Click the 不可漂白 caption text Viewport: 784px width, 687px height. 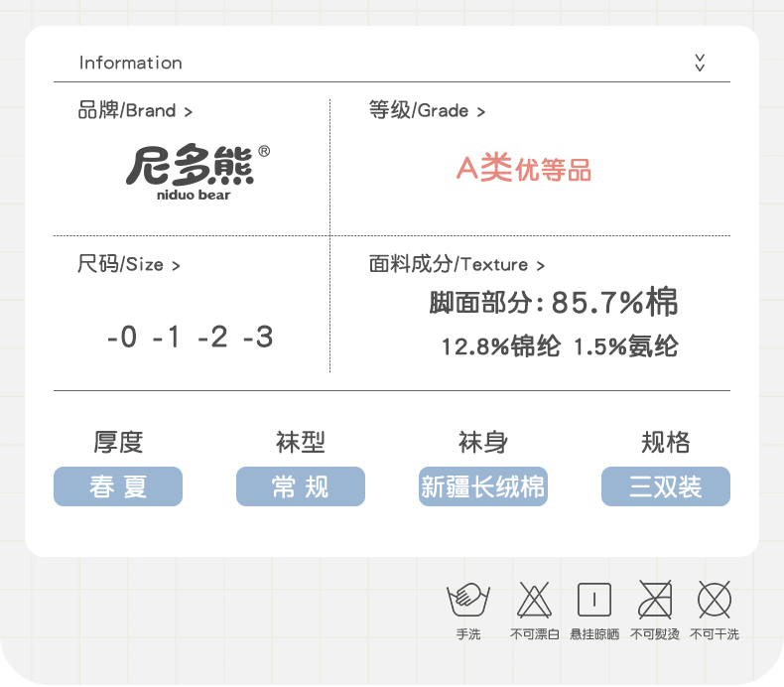[x=535, y=634]
